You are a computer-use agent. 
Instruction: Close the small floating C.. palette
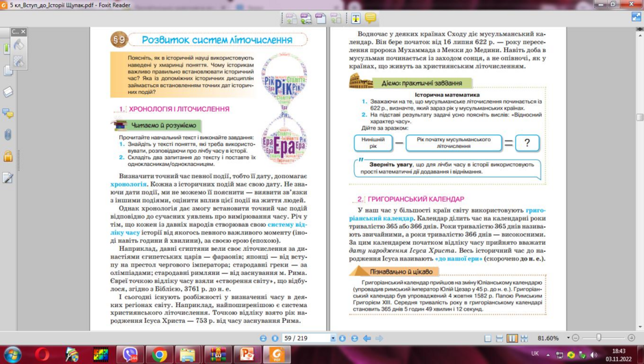[23, 32]
